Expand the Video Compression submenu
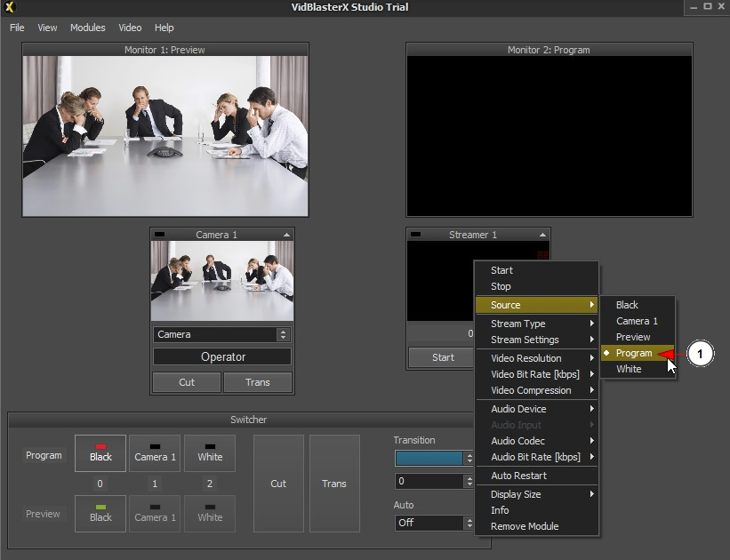The width and height of the screenshot is (730, 560). pyautogui.click(x=537, y=390)
